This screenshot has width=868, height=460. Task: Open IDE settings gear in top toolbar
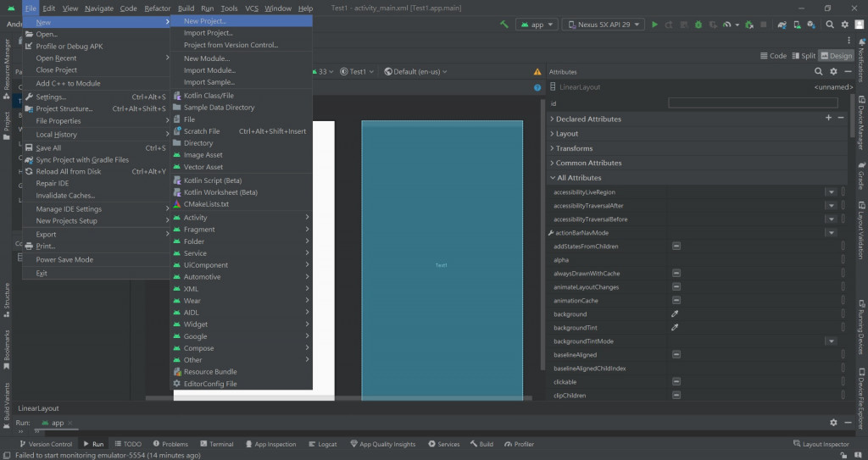pyautogui.click(x=845, y=25)
